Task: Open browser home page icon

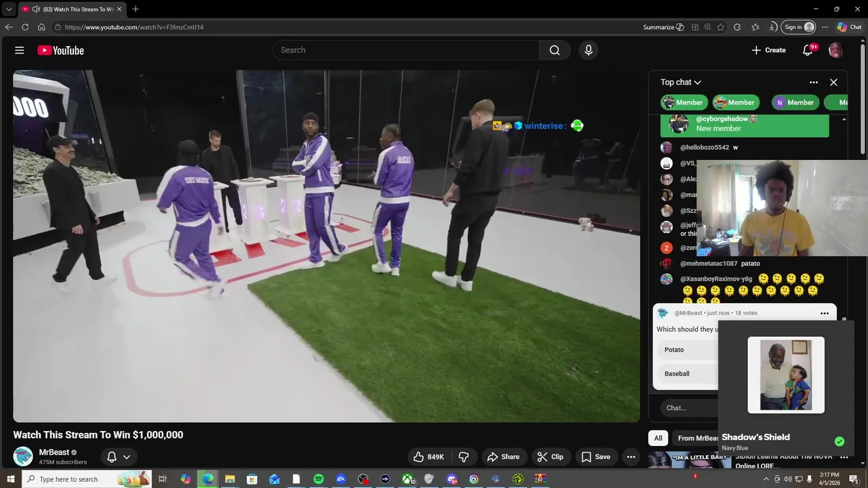Action: pos(41,27)
